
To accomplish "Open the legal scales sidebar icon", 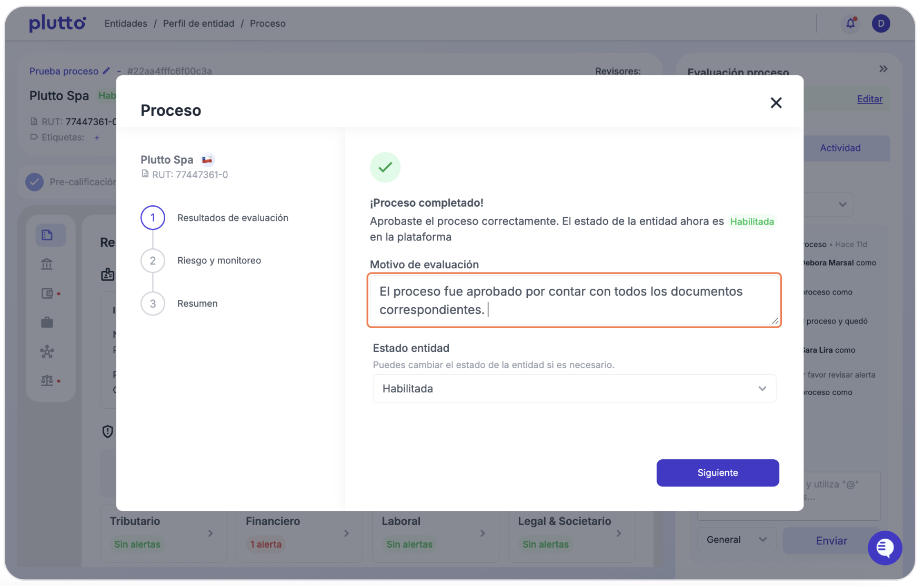I will [47, 380].
